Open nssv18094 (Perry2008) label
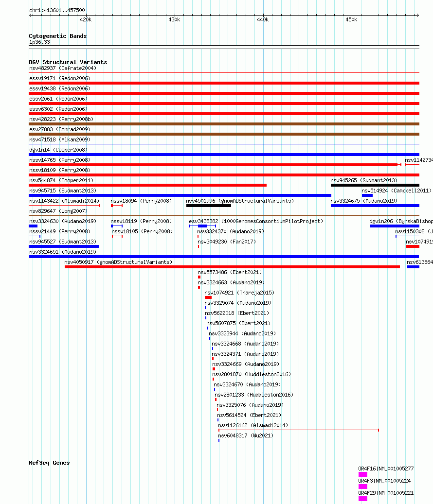Viewport: 433px width, 504px height. tap(141, 201)
